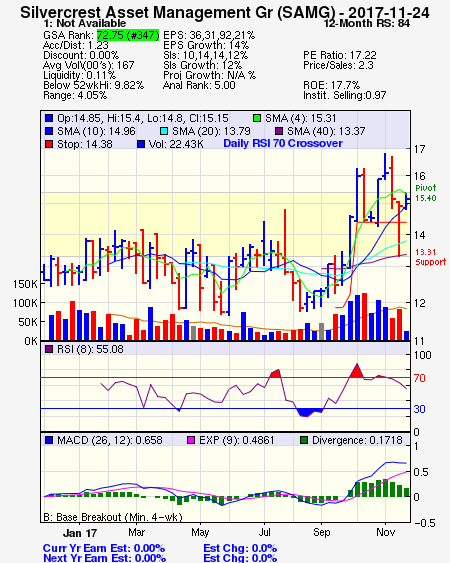This screenshot has height=563, width=450.
Task: Click the blue MACD legend swatch
Action: click(x=49, y=440)
